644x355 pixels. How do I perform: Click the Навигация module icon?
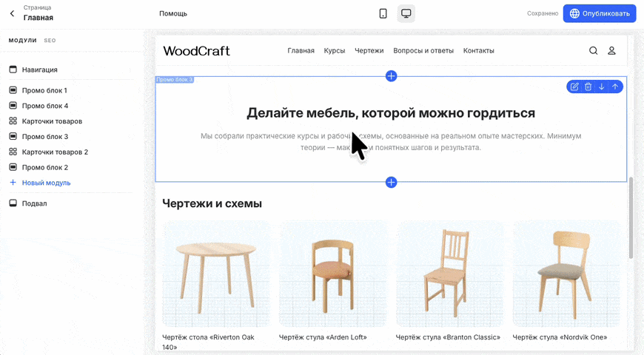pyautogui.click(x=13, y=70)
